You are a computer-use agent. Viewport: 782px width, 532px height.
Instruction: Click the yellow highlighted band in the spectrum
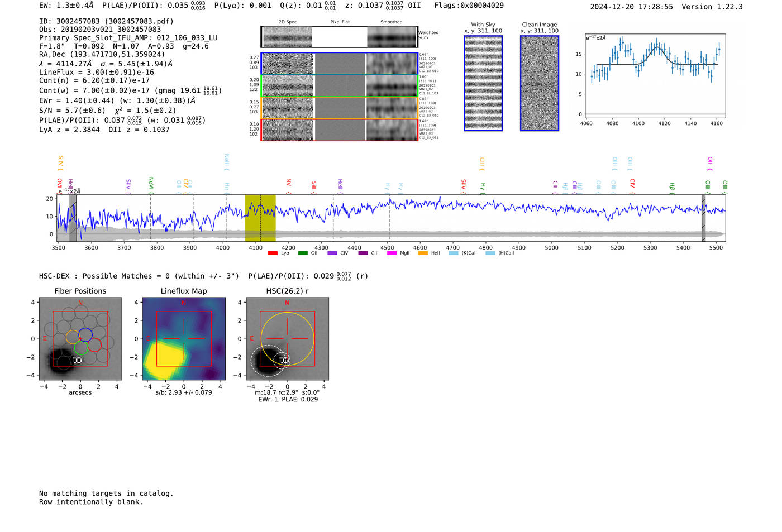coord(260,218)
